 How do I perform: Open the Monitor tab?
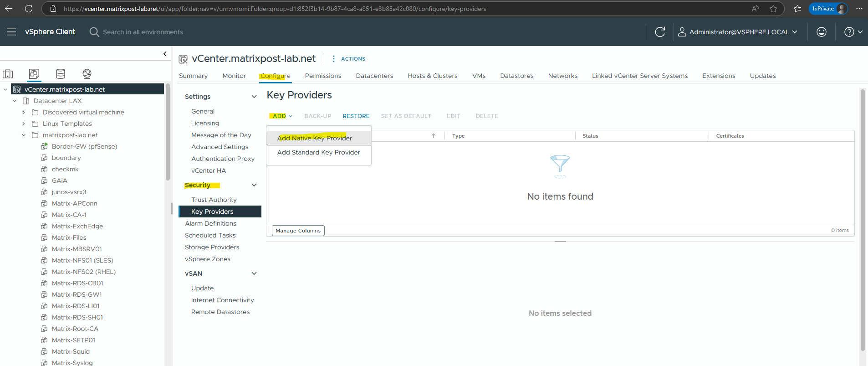pos(234,76)
